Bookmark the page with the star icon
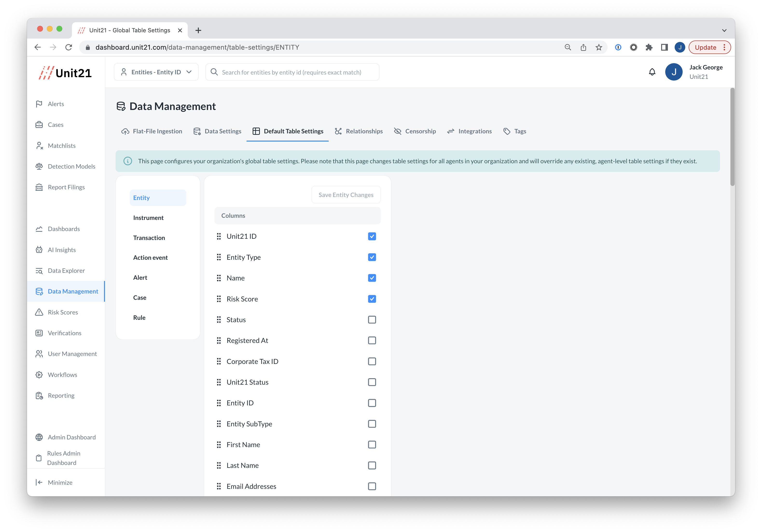 click(598, 48)
